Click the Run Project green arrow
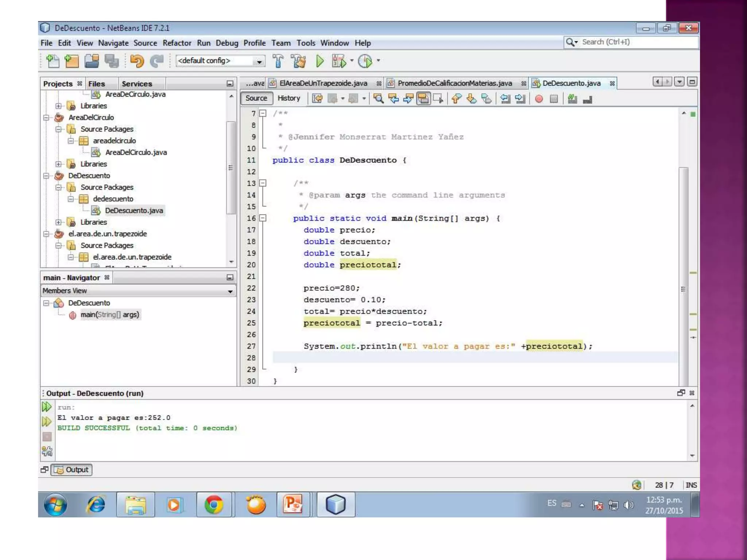The height and width of the screenshot is (560, 747). point(320,61)
